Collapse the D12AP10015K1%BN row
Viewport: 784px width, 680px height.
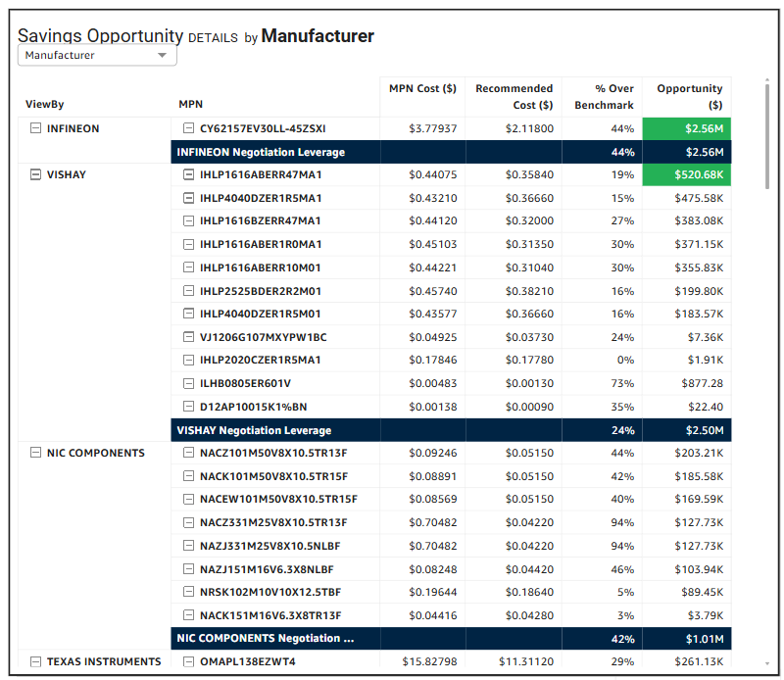point(188,407)
